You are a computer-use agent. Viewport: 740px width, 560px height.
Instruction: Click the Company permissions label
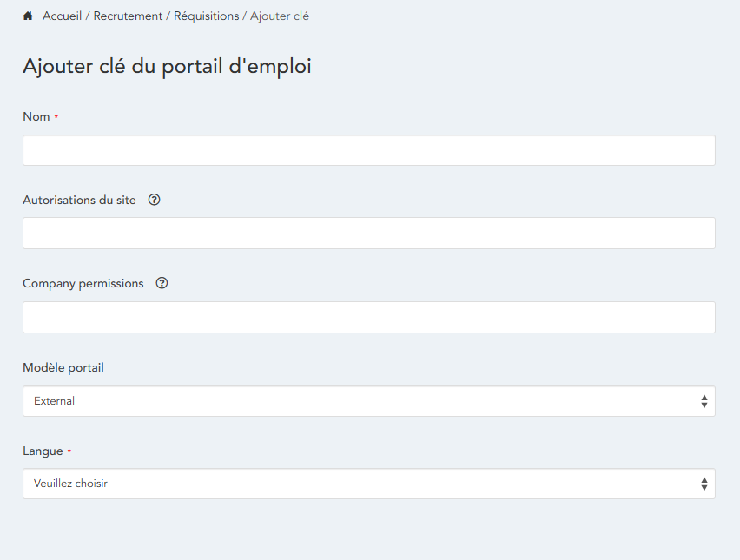coord(83,283)
